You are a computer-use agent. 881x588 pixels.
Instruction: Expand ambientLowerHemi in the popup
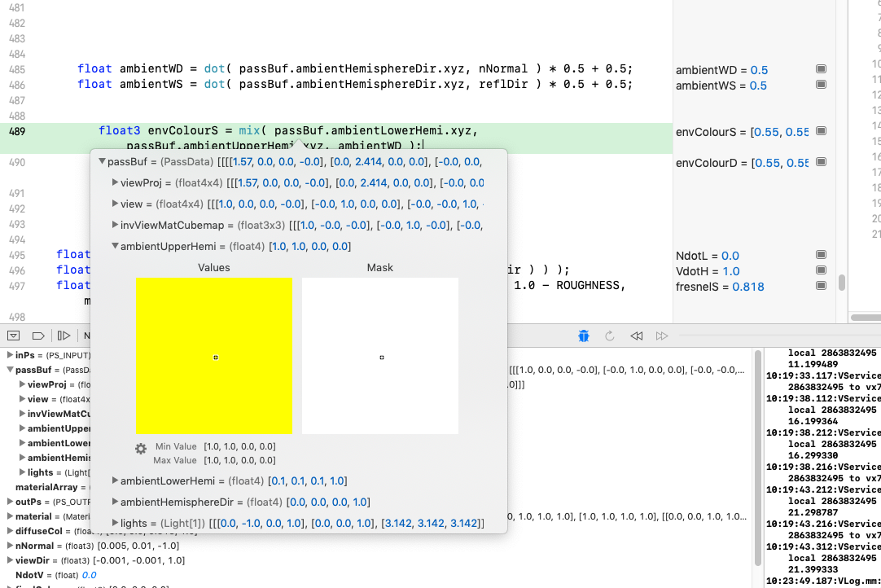coord(115,480)
